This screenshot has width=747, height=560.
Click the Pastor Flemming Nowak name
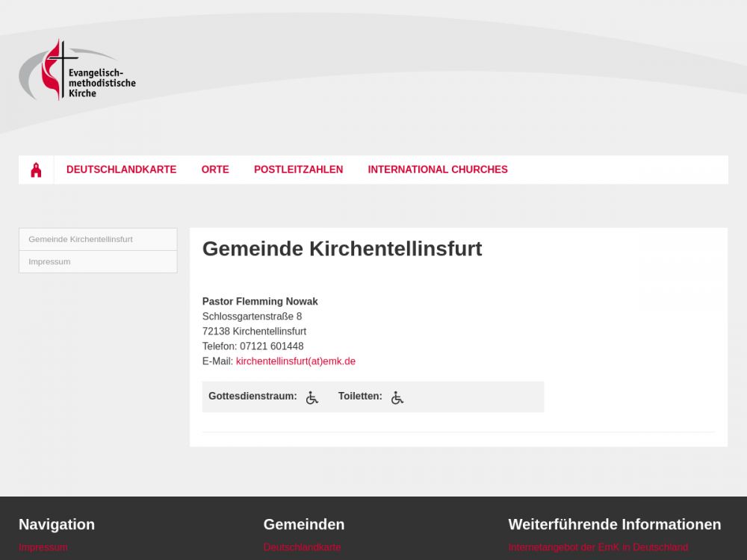point(260,302)
